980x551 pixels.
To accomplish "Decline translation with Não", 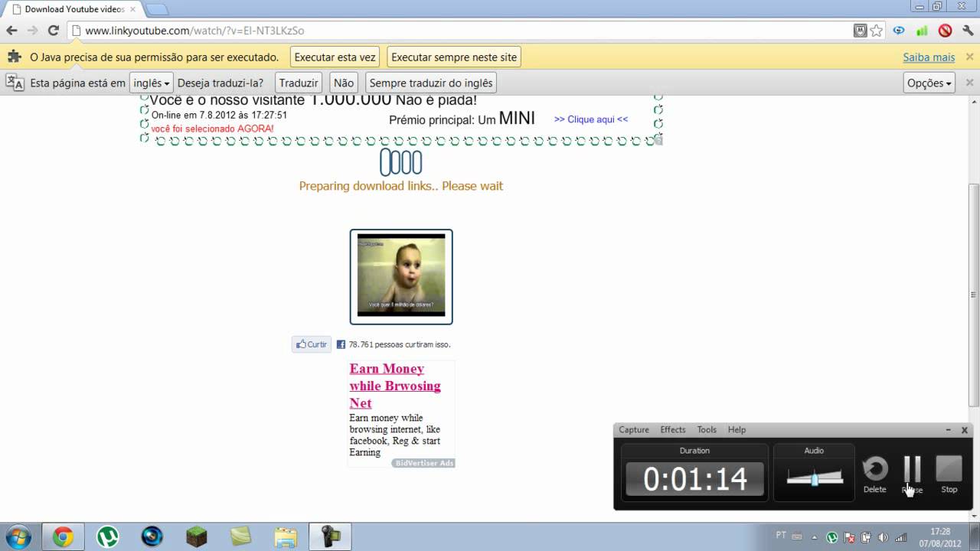I will [x=344, y=83].
